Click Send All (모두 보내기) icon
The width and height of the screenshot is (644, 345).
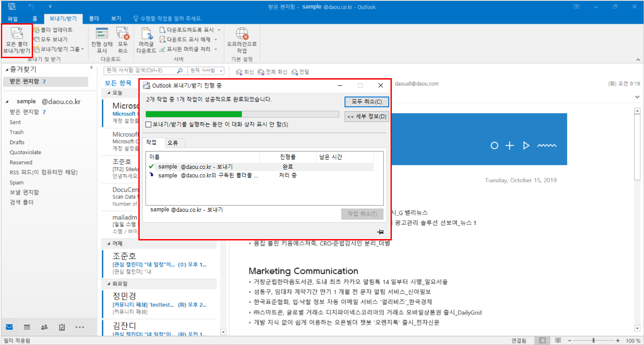tap(37, 39)
